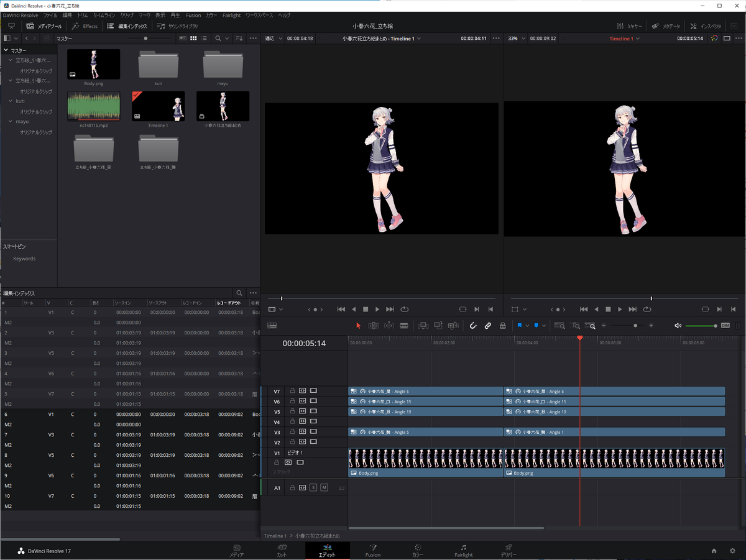Toggle timeline snapping magnet icon
Viewport: 746px width, 560px height.
point(472,326)
